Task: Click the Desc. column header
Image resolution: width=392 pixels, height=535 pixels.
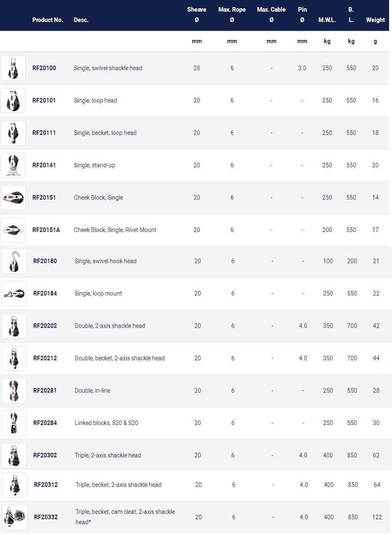Action: point(81,20)
